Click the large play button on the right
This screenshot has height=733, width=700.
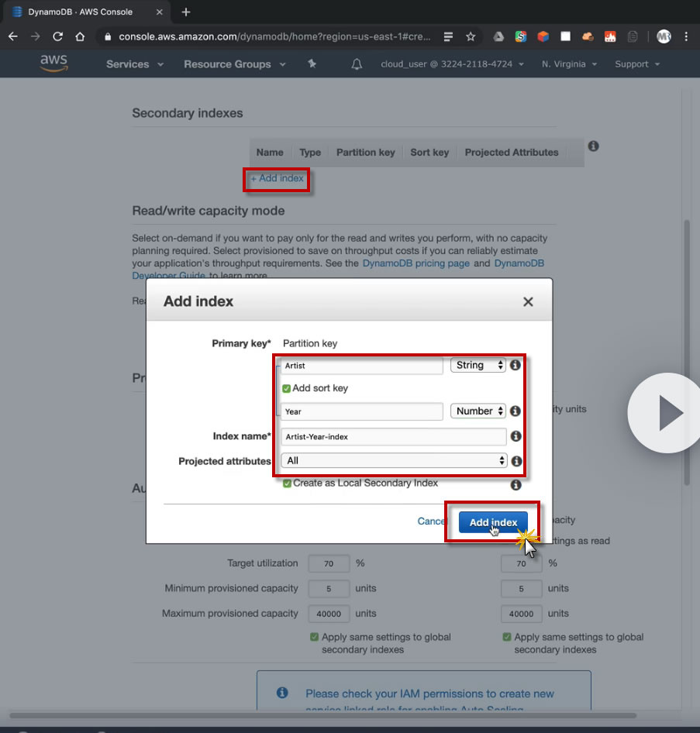[x=667, y=413]
